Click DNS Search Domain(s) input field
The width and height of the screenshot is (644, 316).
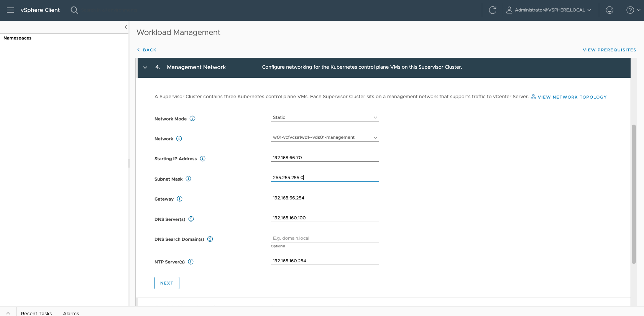325,238
